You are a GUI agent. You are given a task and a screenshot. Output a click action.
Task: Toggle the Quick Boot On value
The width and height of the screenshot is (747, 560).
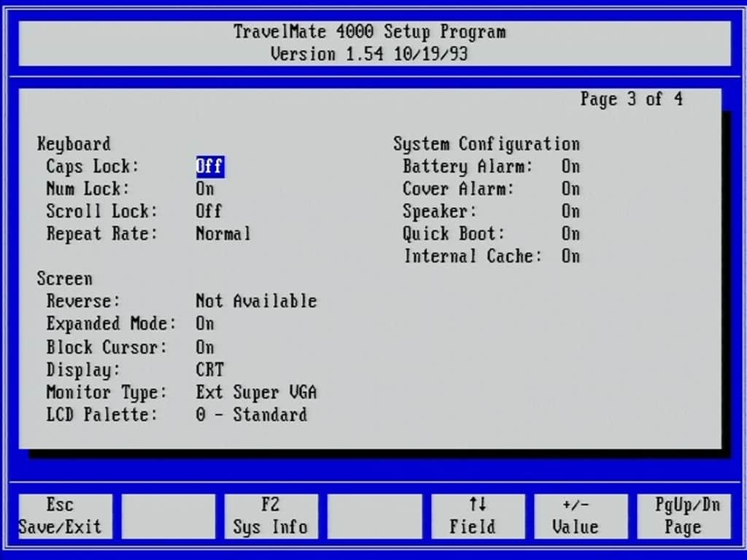(570, 233)
